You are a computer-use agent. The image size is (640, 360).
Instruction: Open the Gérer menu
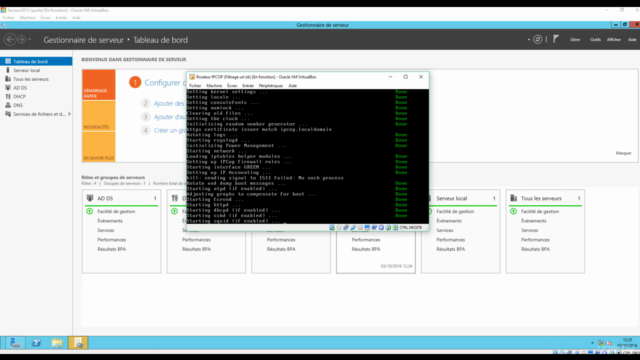tap(575, 40)
